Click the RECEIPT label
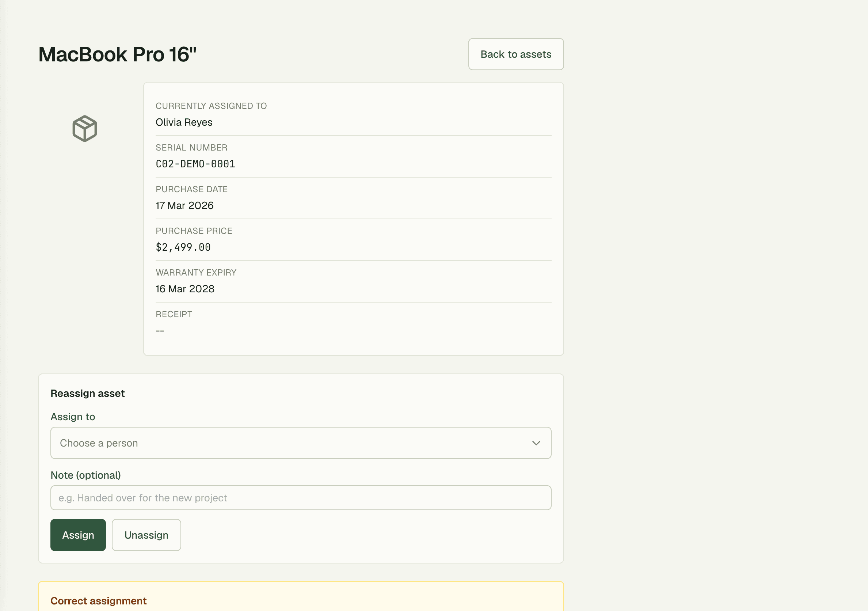Viewport: 868px width, 611px height. (x=174, y=314)
